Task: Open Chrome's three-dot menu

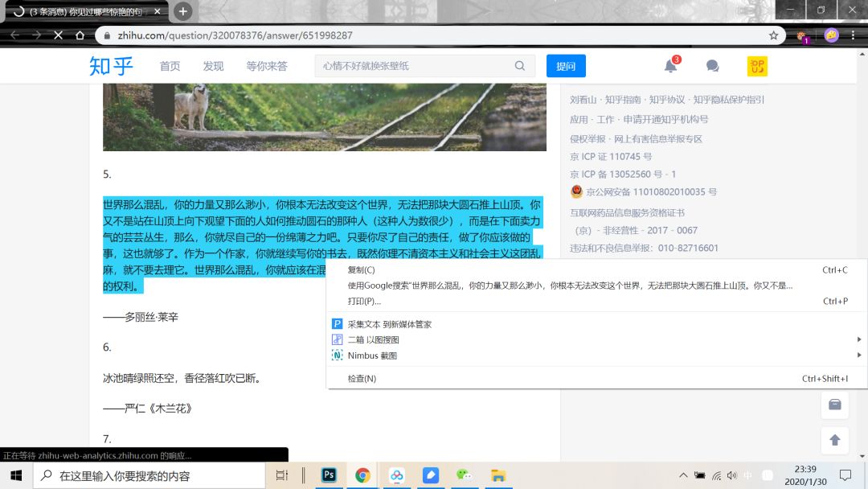Action: (853, 35)
